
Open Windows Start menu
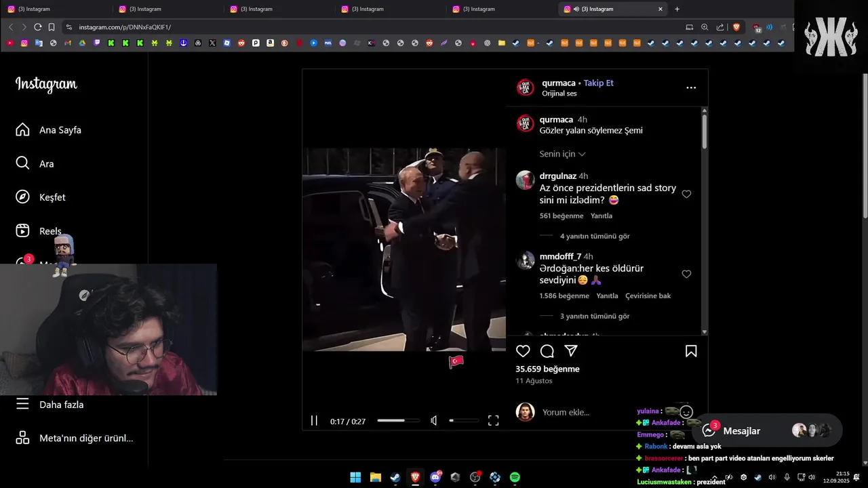click(355, 477)
